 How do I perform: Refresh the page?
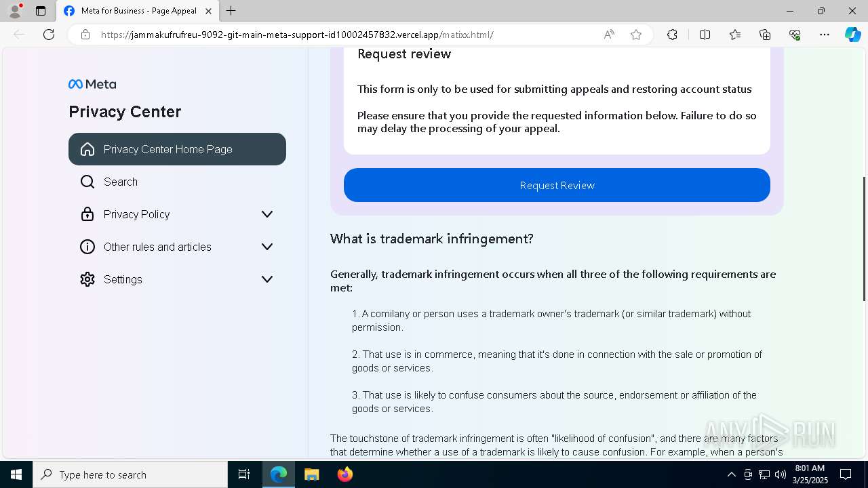coord(49,35)
